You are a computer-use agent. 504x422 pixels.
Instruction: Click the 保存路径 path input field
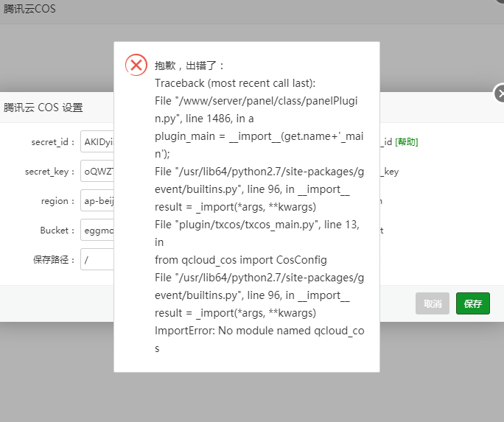tap(97, 259)
